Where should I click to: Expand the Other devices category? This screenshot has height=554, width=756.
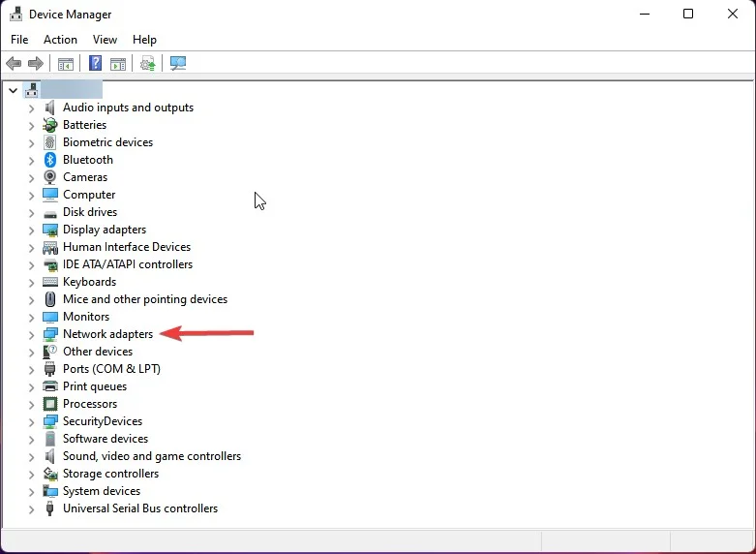[x=31, y=353]
